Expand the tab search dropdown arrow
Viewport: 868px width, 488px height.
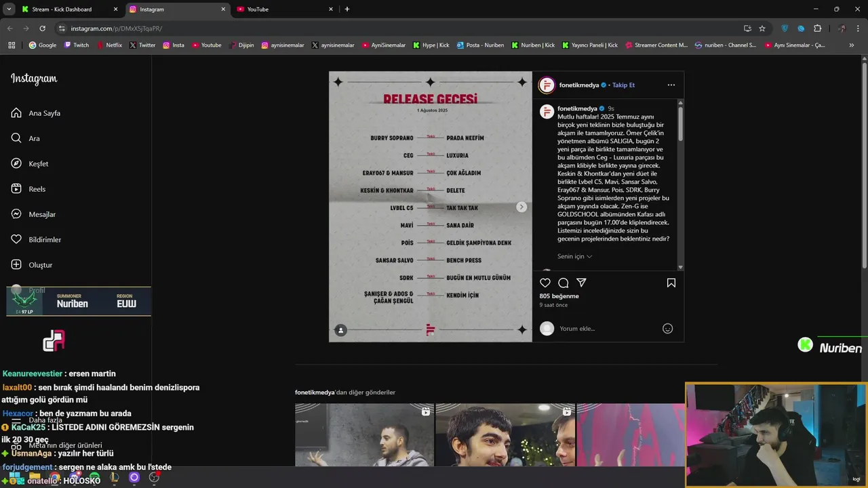point(9,9)
